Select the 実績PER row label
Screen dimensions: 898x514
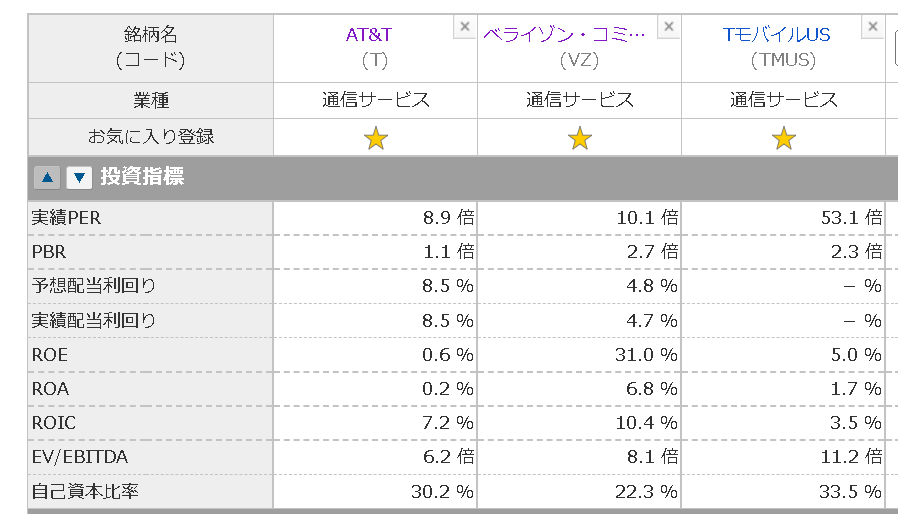pyautogui.click(x=66, y=217)
